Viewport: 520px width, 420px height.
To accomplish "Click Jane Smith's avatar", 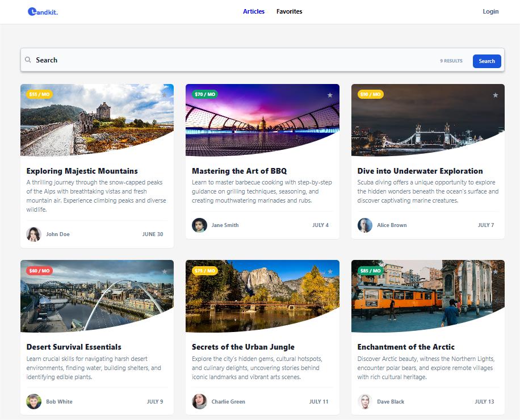I will click(x=199, y=225).
